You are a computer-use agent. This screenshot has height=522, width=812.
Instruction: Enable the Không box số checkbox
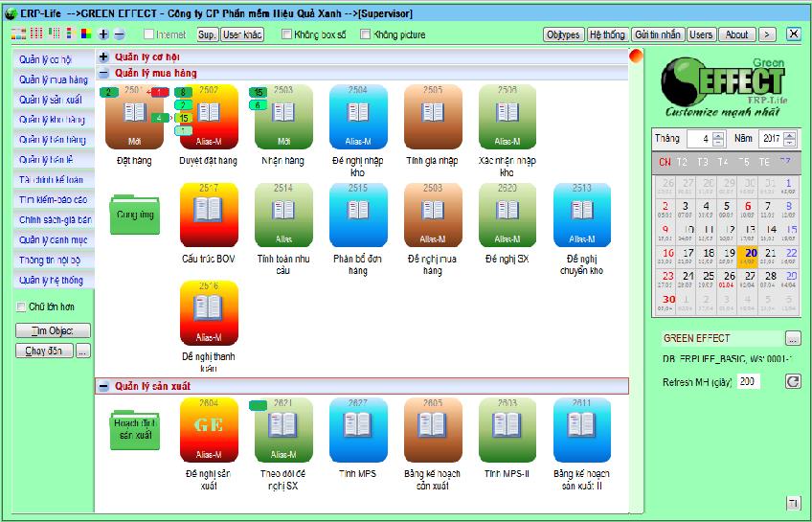287,34
